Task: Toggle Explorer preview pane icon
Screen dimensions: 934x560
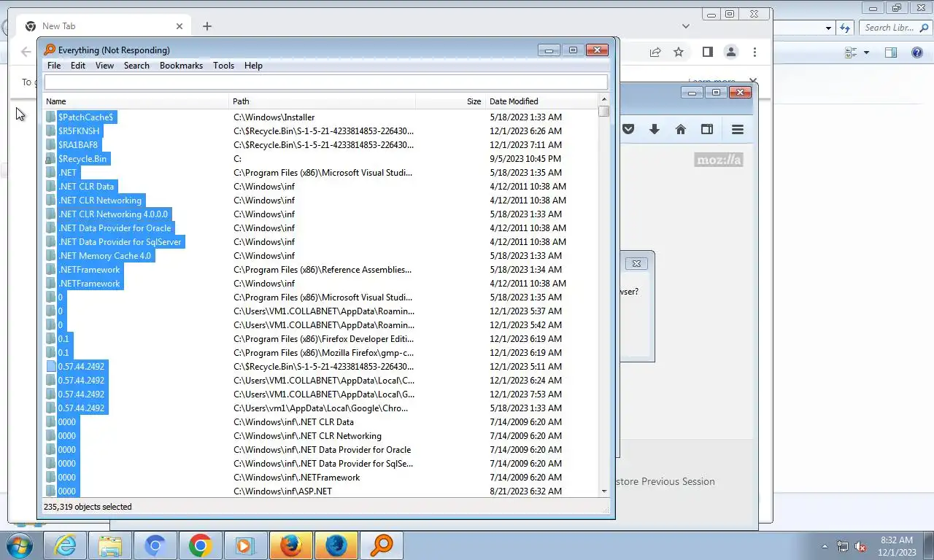Action: pyautogui.click(x=891, y=52)
